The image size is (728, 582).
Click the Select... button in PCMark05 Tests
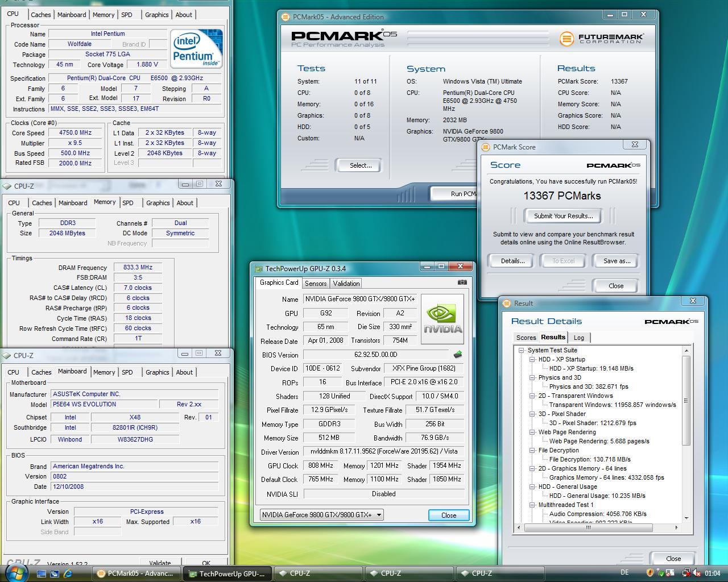coord(360,165)
